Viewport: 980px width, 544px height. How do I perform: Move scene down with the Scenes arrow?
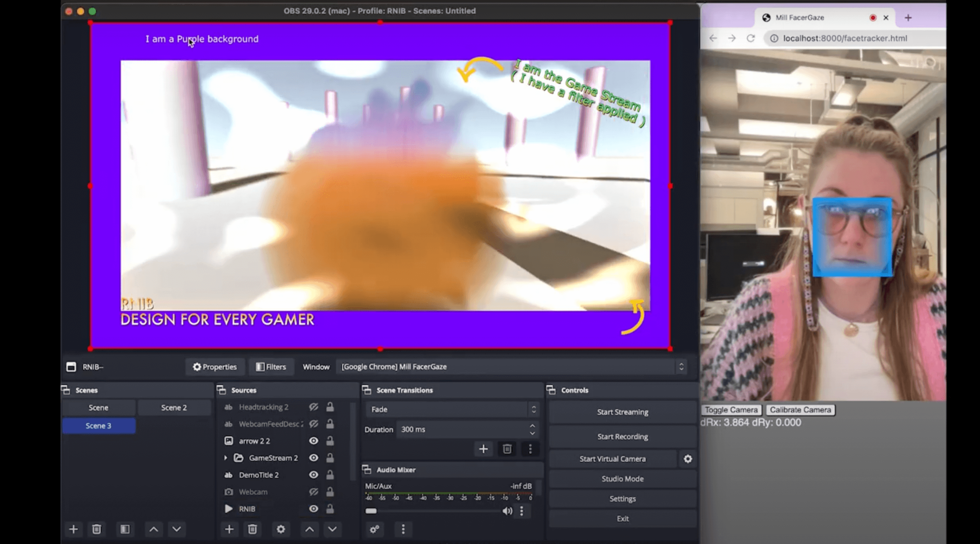click(x=176, y=529)
